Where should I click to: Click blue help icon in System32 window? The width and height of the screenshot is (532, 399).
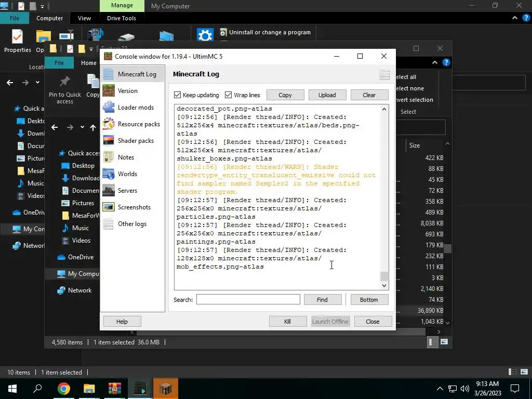pyautogui.click(x=446, y=62)
